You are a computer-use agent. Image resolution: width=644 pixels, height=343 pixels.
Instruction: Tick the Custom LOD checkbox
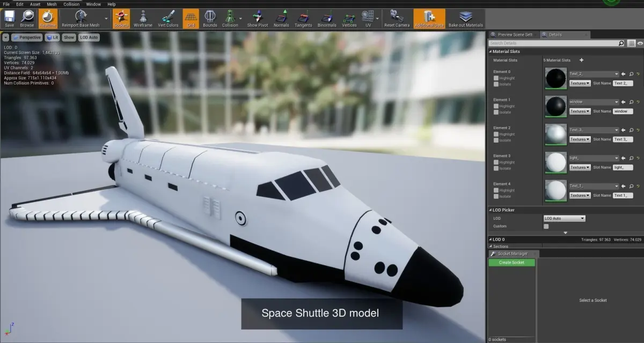click(546, 226)
